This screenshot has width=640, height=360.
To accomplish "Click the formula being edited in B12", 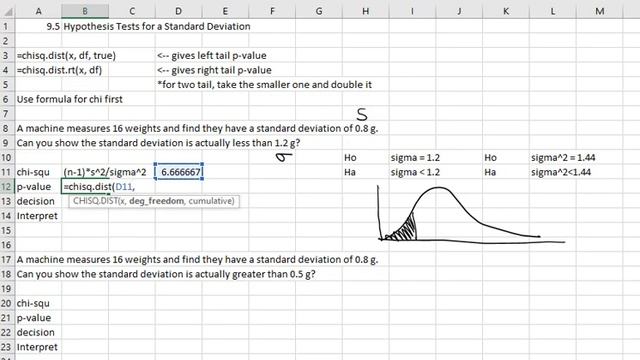I will pos(99,187).
